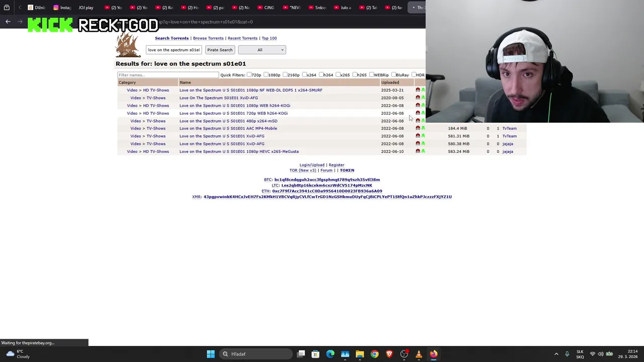Click the magnet icon for the 2020-08-05 XviD-AFG row
The width and height of the screenshot is (644, 362).
418,98
